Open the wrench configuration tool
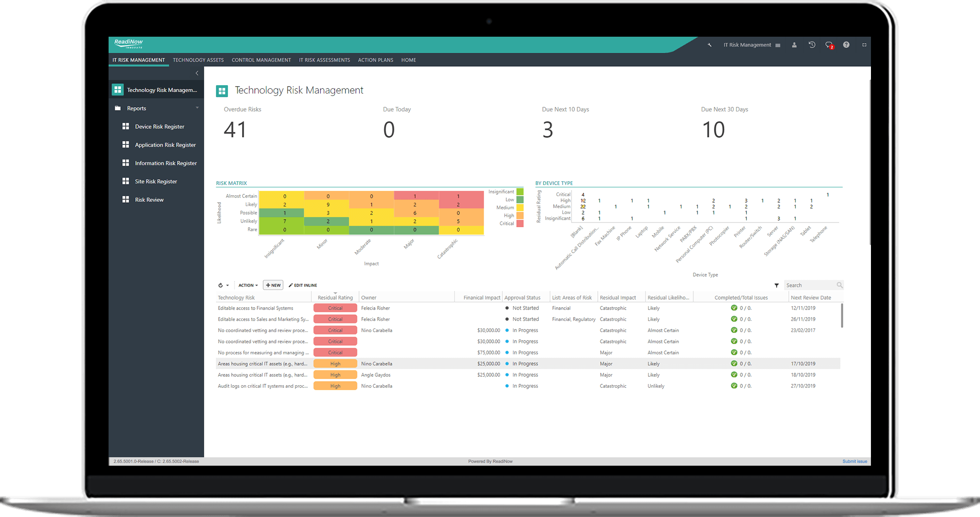 709,45
